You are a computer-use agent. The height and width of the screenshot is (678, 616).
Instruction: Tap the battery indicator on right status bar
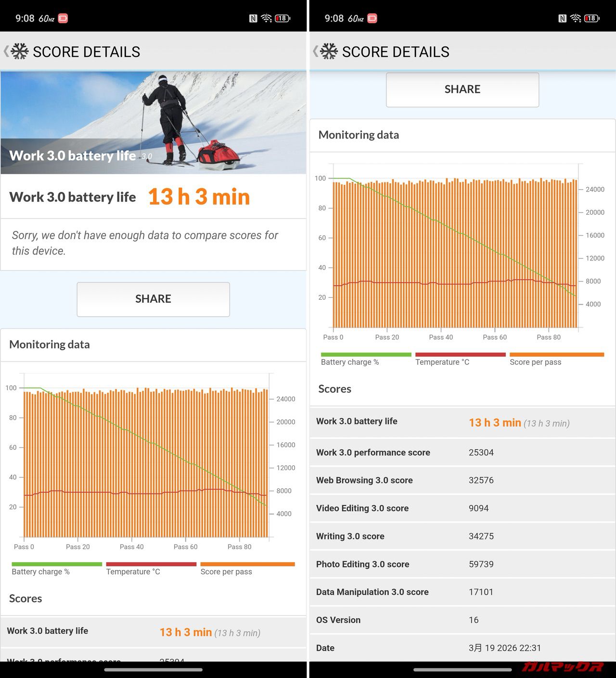click(x=592, y=18)
